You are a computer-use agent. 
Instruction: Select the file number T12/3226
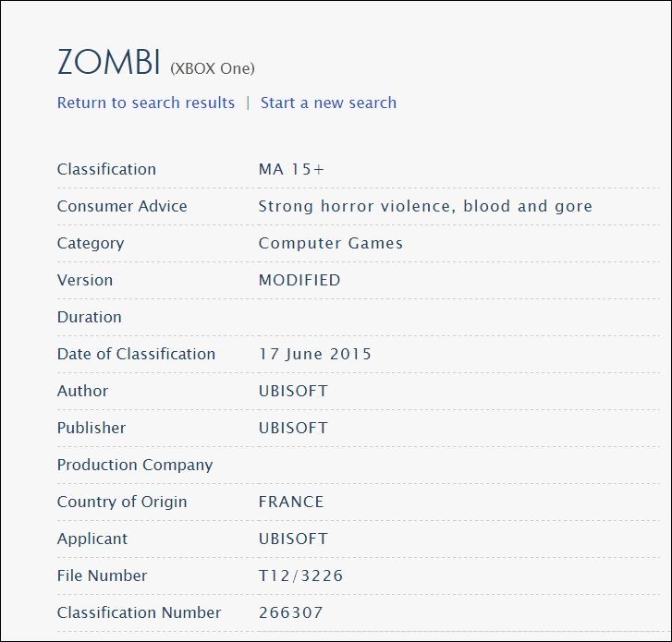(x=300, y=575)
